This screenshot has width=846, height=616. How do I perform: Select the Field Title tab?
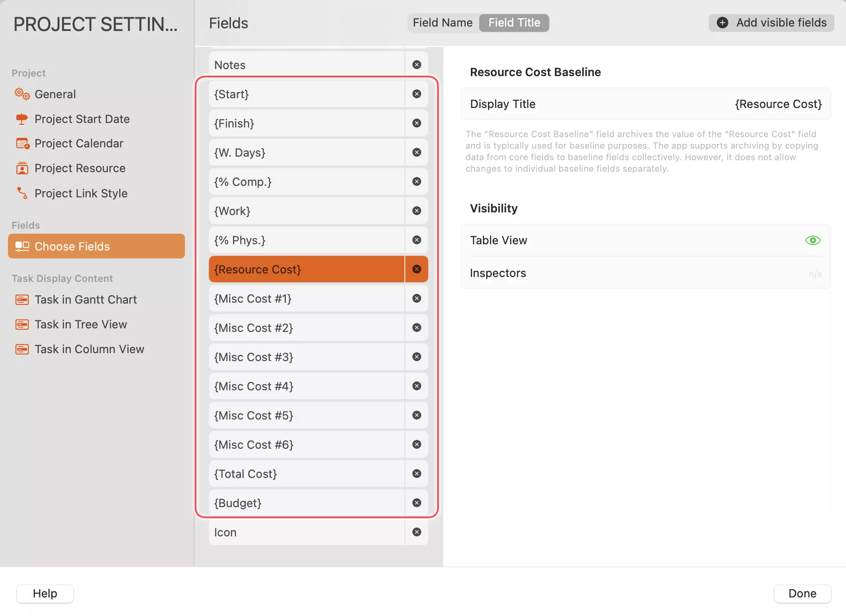(x=514, y=22)
